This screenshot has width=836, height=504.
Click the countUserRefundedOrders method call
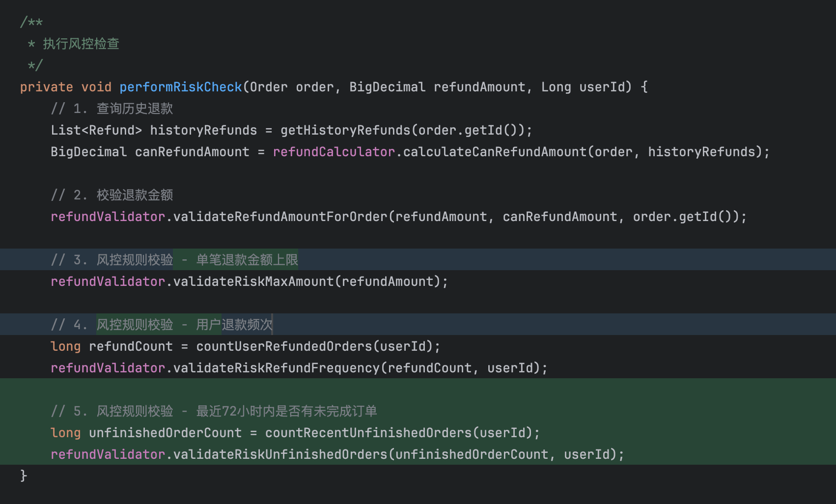pos(284,346)
